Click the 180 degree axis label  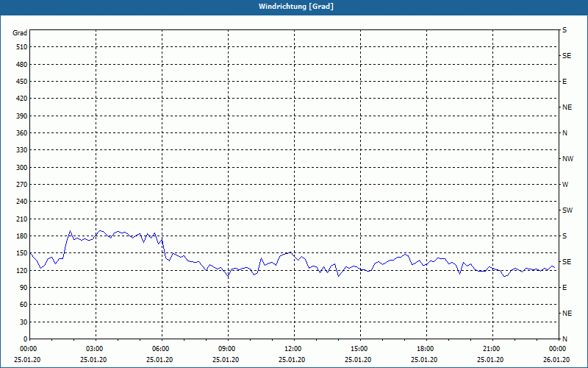click(22, 236)
